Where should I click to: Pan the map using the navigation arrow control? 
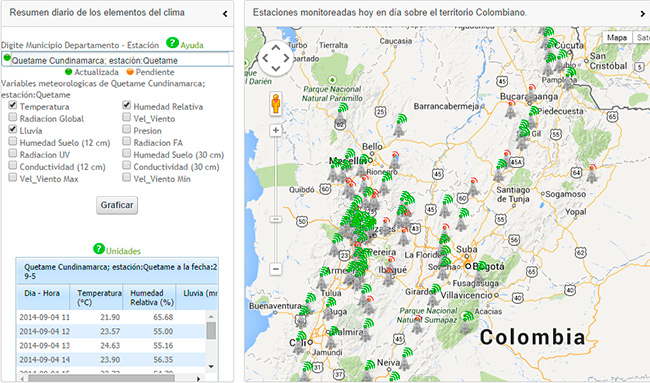coord(276,58)
